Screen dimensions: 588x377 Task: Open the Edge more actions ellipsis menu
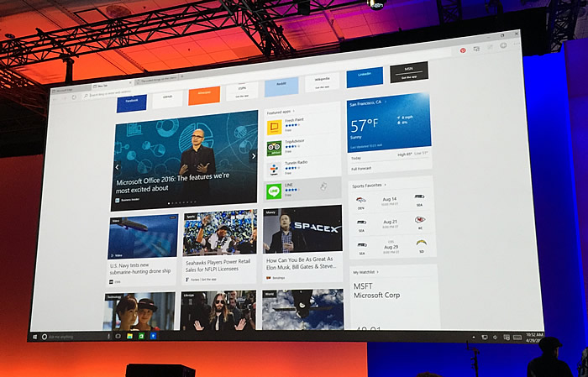517,44
